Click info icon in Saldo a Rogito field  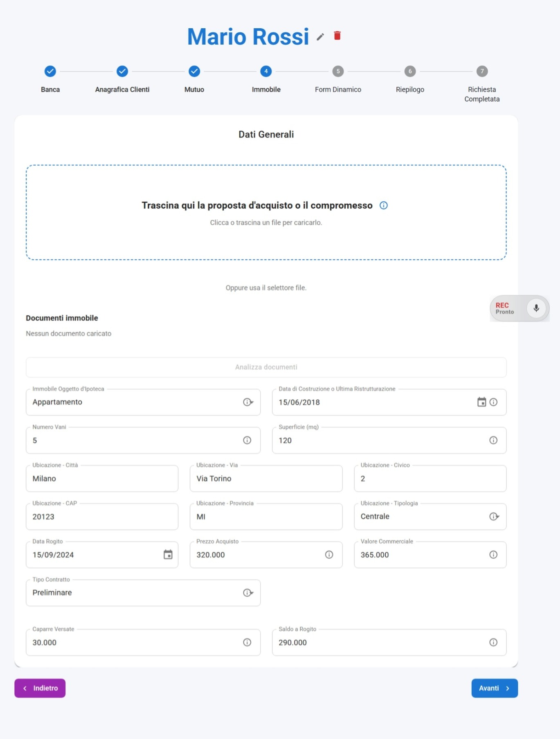(x=493, y=642)
